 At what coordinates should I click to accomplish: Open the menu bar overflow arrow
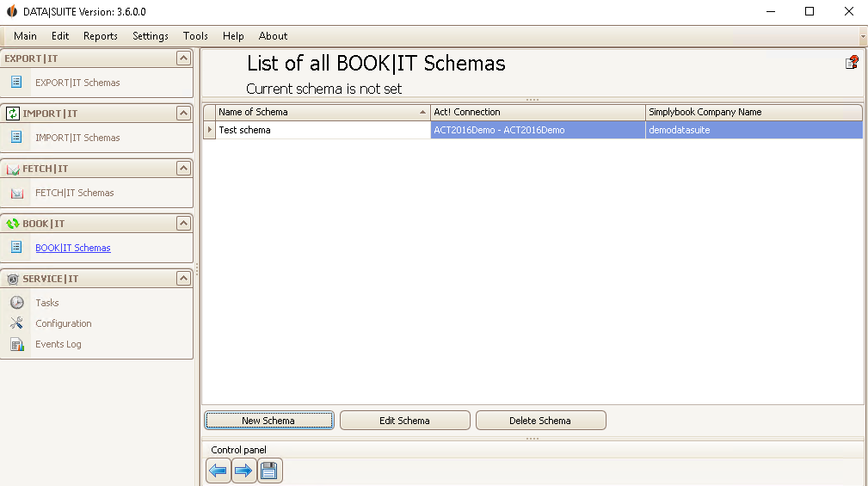coord(863,36)
